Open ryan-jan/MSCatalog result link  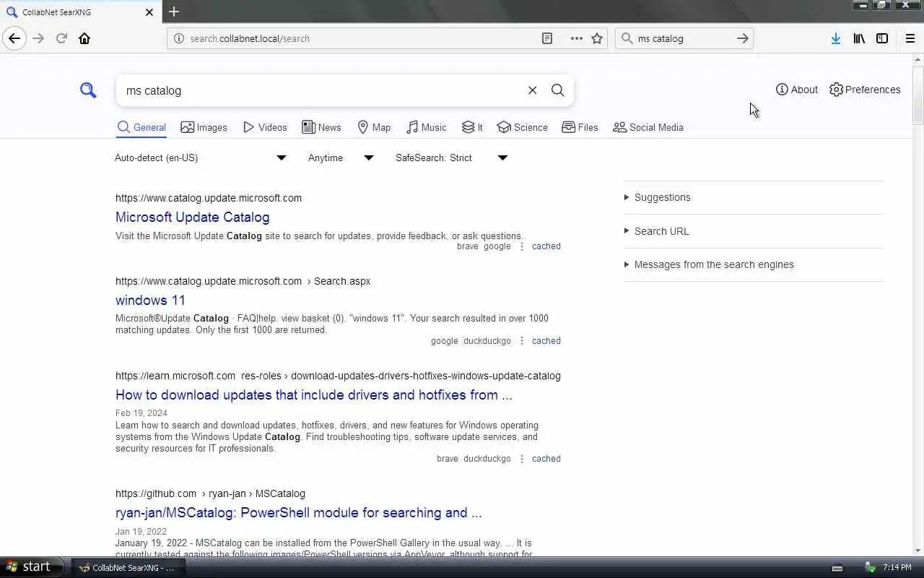click(x=298, y=512)
